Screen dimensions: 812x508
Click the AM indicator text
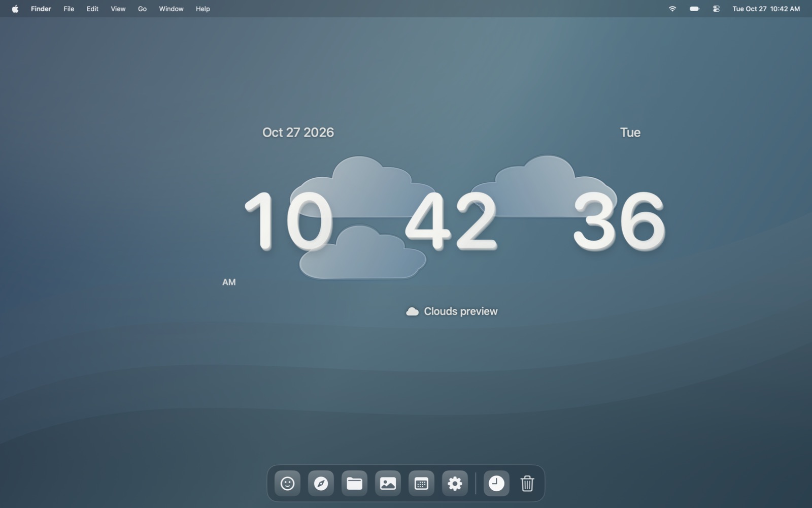tap(229, 282)
